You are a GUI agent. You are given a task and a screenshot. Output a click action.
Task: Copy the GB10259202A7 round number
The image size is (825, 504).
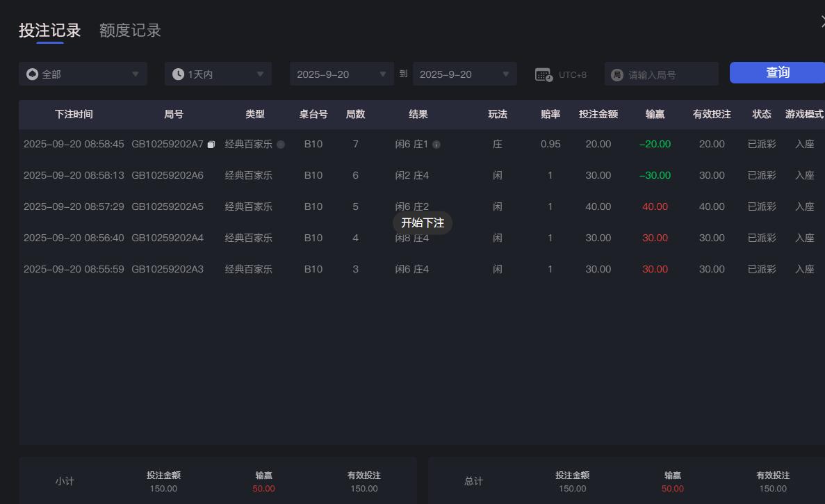211,143
